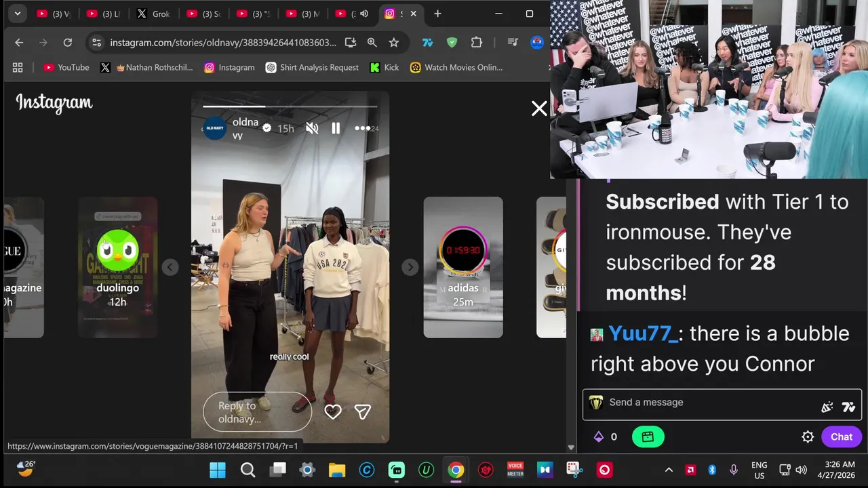This screenshot has width=868, height=488.
Task: Go back in browser history
Action: tap(19, 42)
